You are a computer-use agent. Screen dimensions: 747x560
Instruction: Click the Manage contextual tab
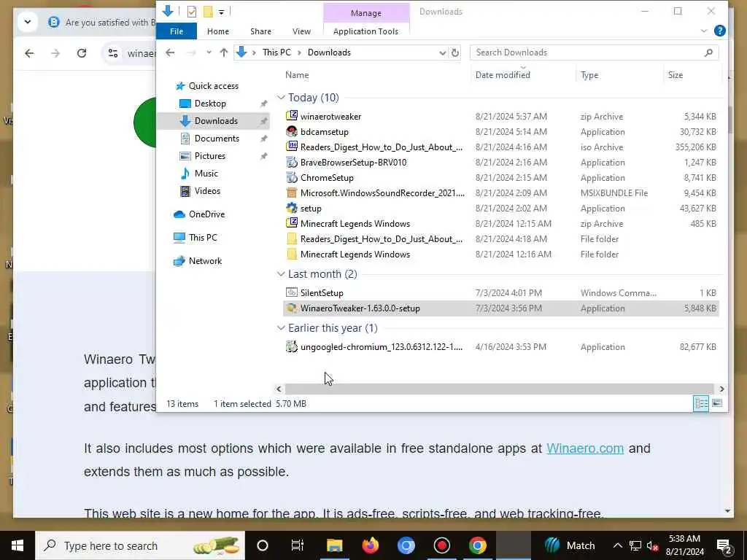coord(366,13)
